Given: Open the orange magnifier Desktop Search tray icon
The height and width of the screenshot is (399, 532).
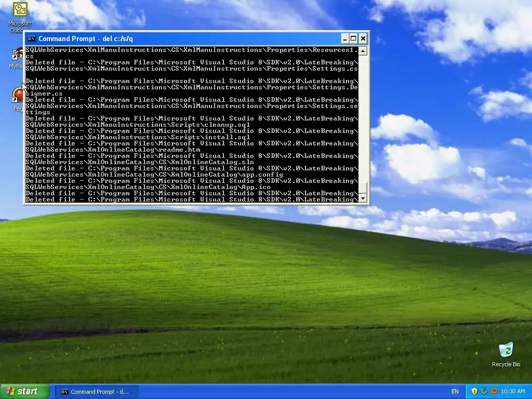Looking at the screenshot, I should [494, 391].
